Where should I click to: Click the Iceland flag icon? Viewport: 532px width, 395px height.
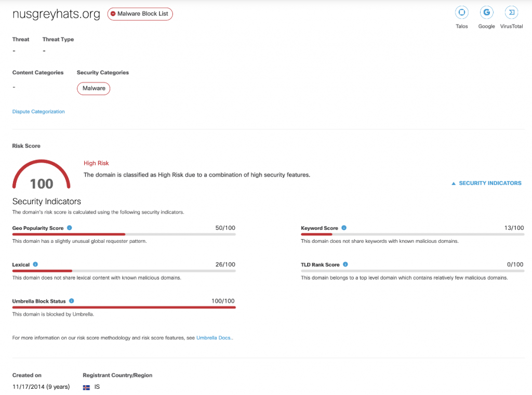[x=86, y=387]
